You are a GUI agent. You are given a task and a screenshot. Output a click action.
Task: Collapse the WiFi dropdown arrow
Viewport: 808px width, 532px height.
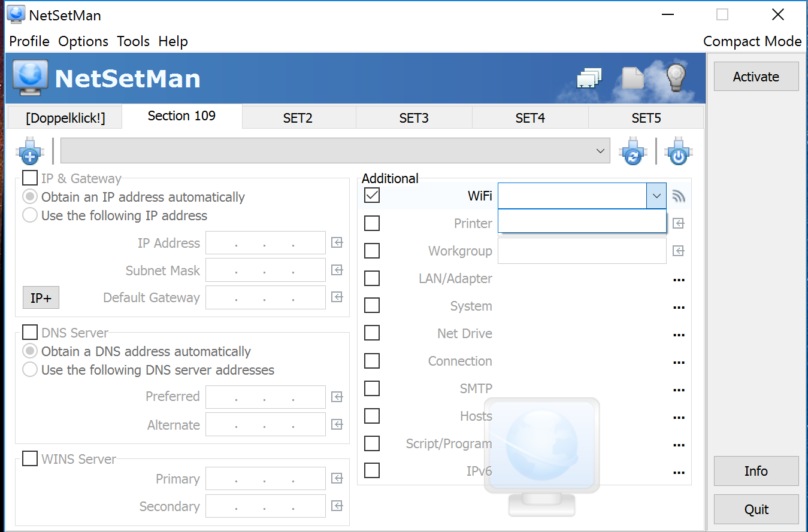point(656,196)
